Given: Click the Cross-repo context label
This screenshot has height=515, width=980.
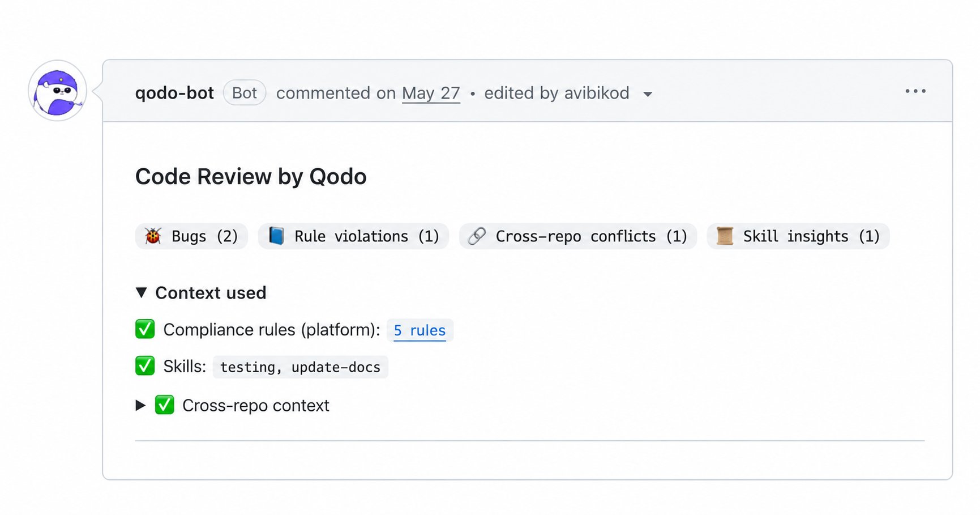Looking at the screenshot, I should [255, 406].
